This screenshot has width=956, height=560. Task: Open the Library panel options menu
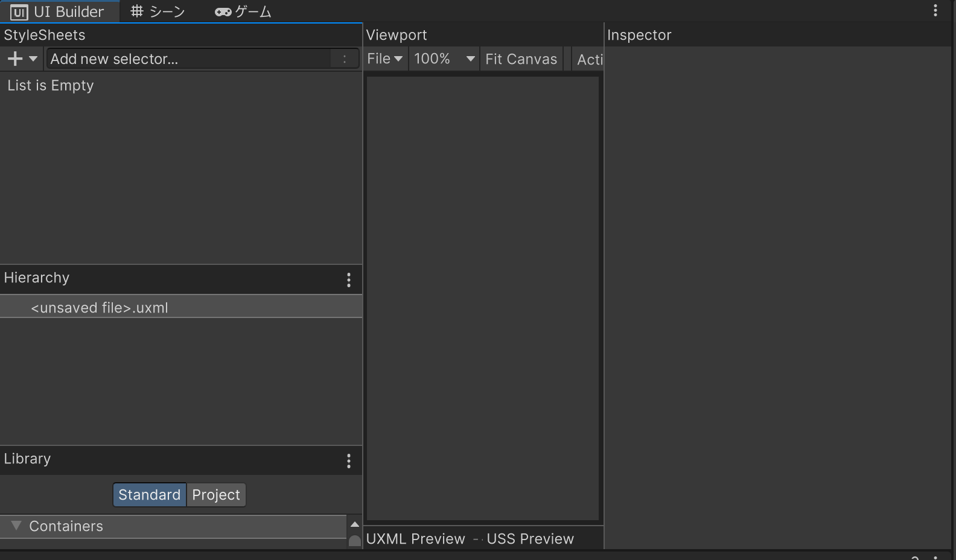(349, 461)
